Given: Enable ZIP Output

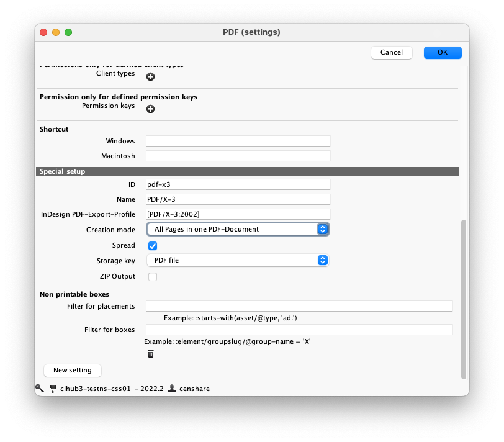Looking at the screenshot, I should [x=152, y=276].
